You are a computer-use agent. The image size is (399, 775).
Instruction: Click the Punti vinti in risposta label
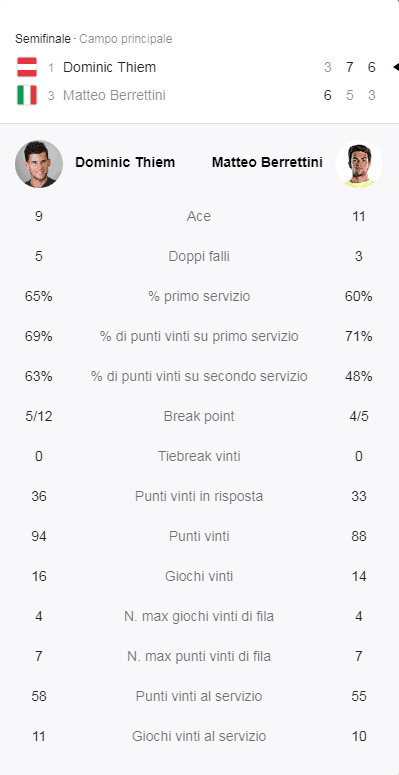(199, 496)
